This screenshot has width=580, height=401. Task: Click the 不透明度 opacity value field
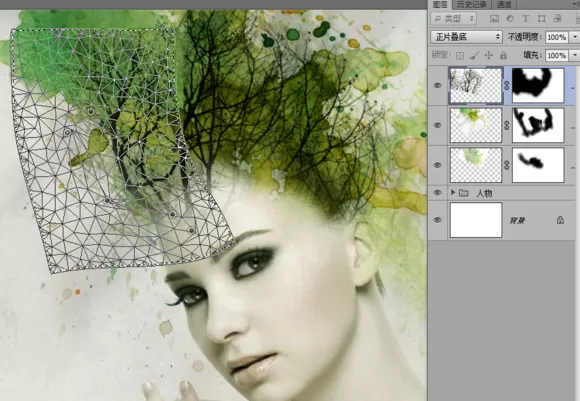tap(556, 37)
